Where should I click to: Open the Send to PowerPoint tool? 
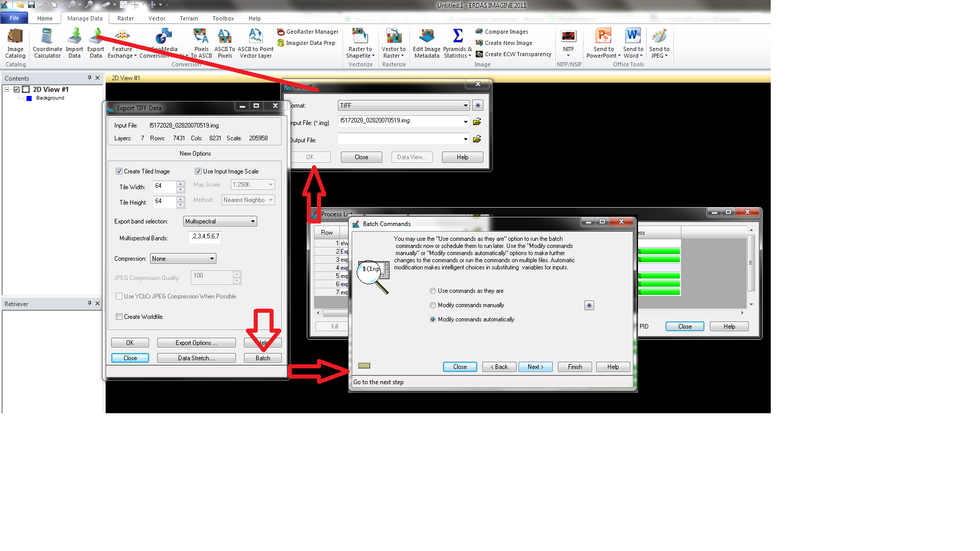(x=603, y=43)
